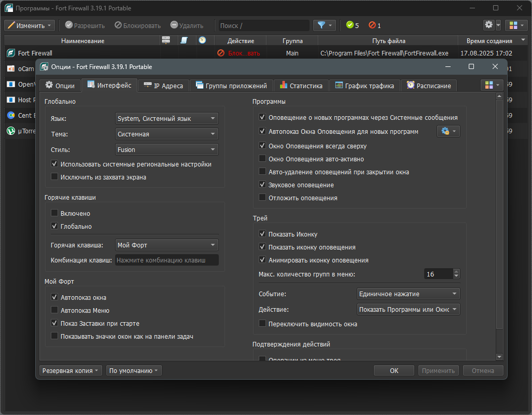Enable Автопоказ Меню checkbox
Screen dimensions: 532x415
point(54,310)
